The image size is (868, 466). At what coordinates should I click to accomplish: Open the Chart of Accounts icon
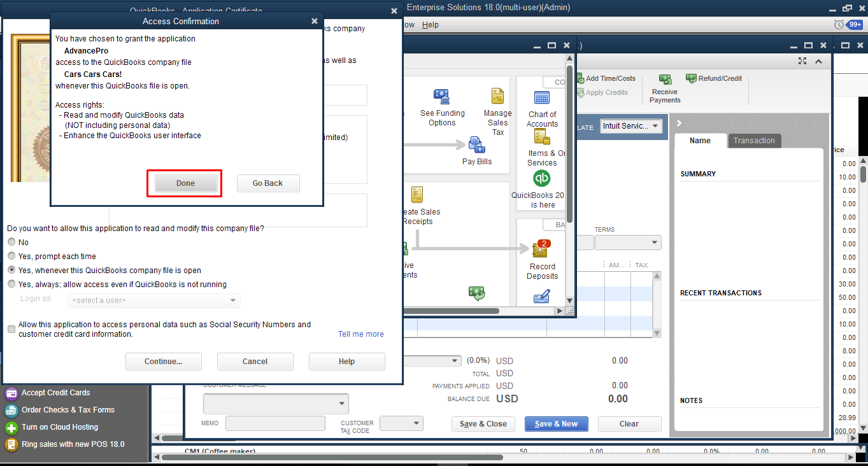542,99
